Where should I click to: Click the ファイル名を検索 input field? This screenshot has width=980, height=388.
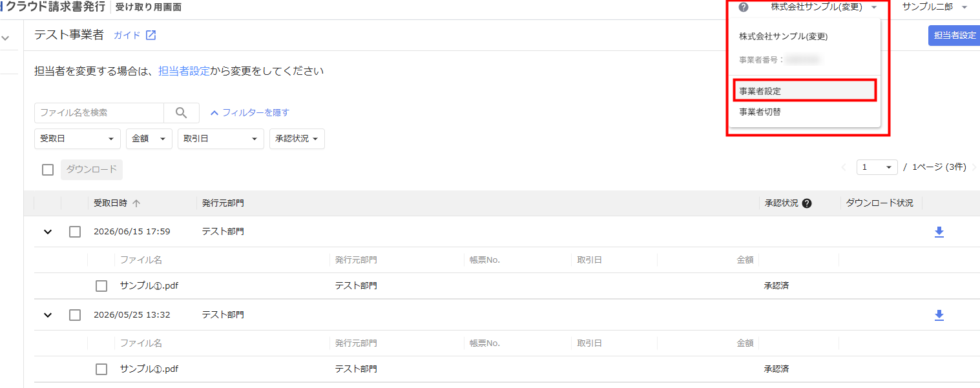pyautogui.click(x=99, y=113)
